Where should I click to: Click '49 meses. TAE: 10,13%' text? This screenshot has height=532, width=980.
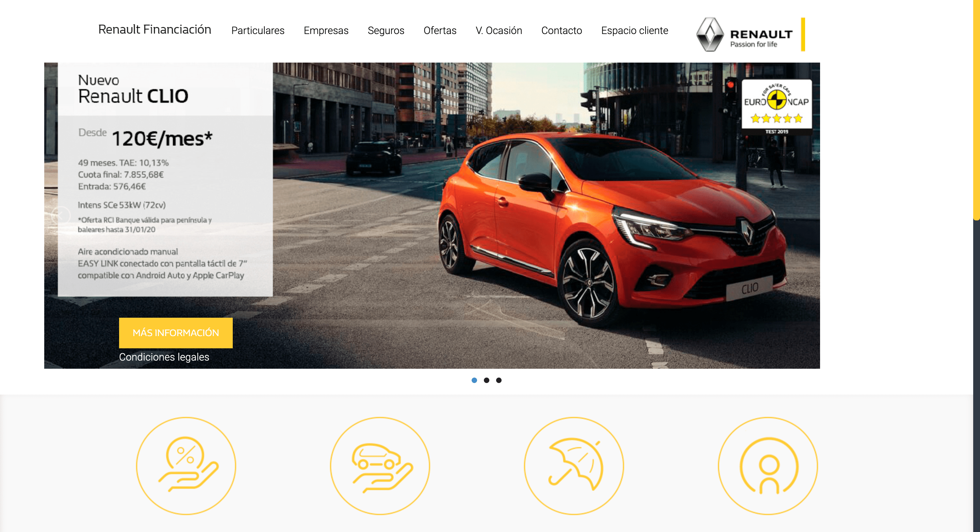123,163
